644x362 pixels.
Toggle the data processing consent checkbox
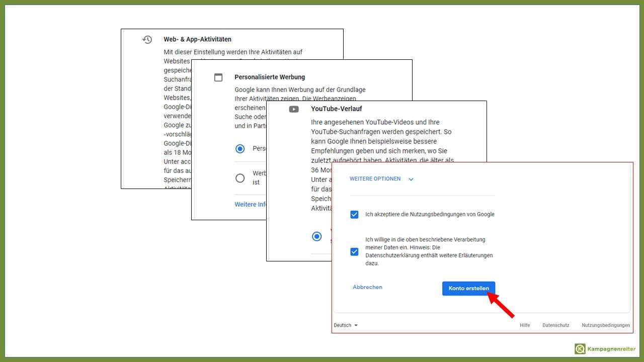click(x=354, y=251)
